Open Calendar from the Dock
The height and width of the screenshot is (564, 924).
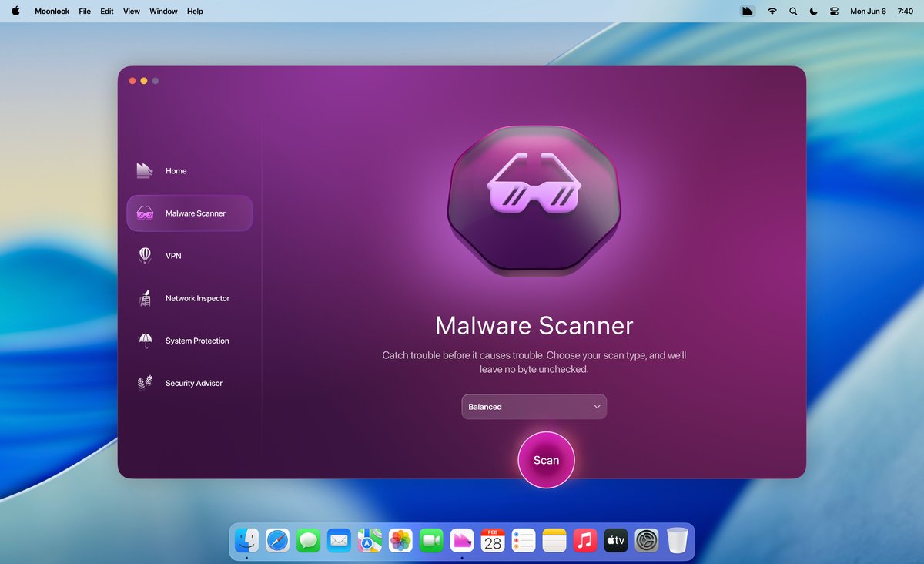(x=493, y=541)
